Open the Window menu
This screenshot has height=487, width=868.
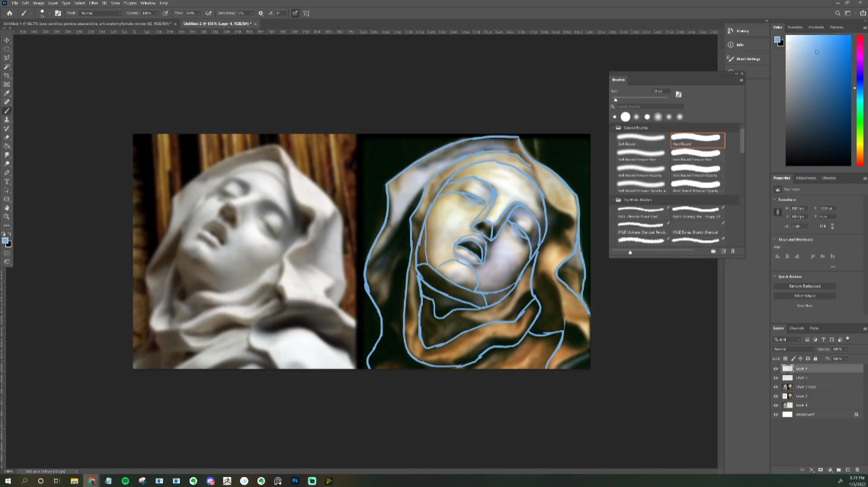(x=148, y=3)
